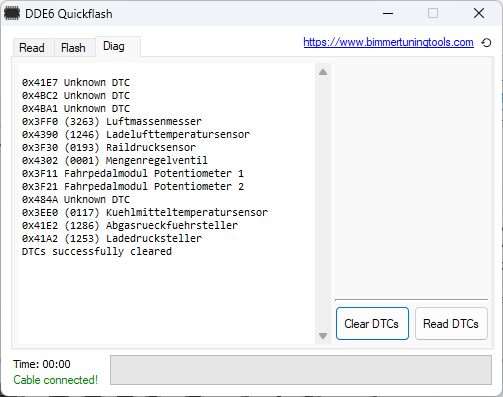Click the 'DTCs successfully cleared' message

coord(97,251)
